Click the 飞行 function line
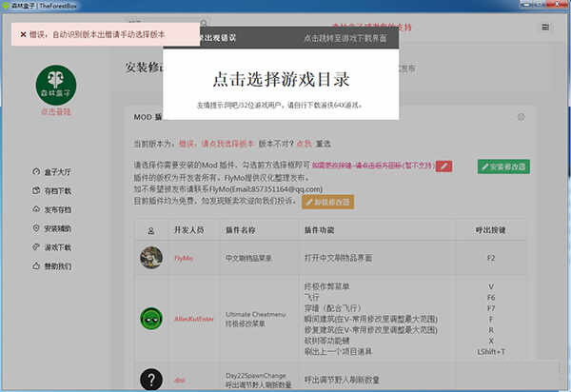This screenshot has height=392, width=571. pos(311,298)
